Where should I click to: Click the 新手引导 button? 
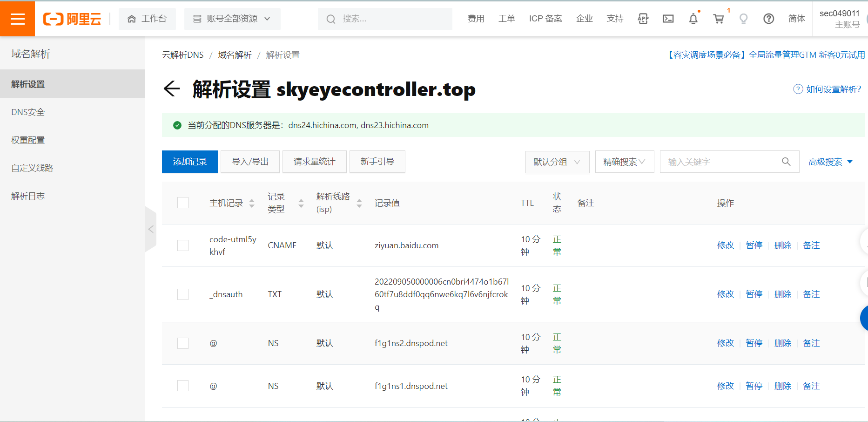coord(377,162)
